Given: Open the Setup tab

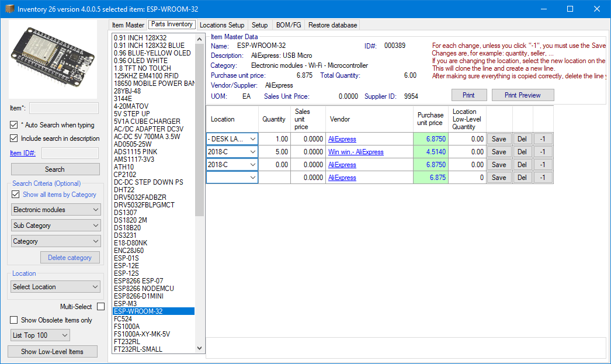Looking at the screenshot, I should click(259, 25).
